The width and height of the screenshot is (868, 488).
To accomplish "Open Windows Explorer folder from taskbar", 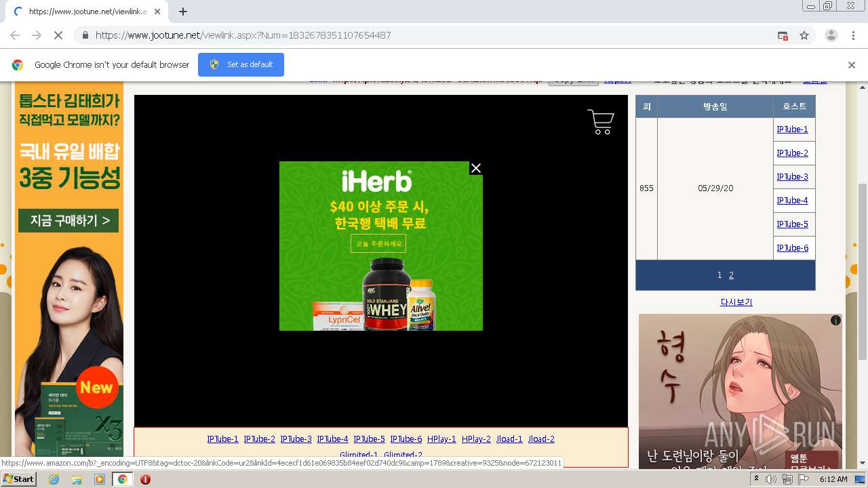I will pyautogui.click(x=77, y=479).
